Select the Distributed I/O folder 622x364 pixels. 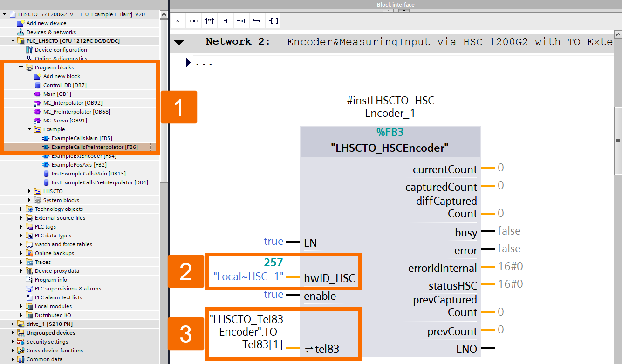pos(52,315)
